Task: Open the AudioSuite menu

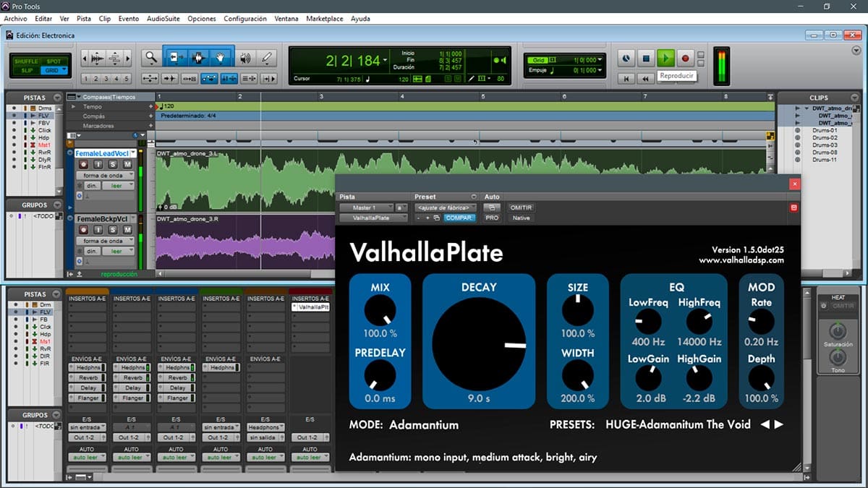Action: tap(163, 18)
